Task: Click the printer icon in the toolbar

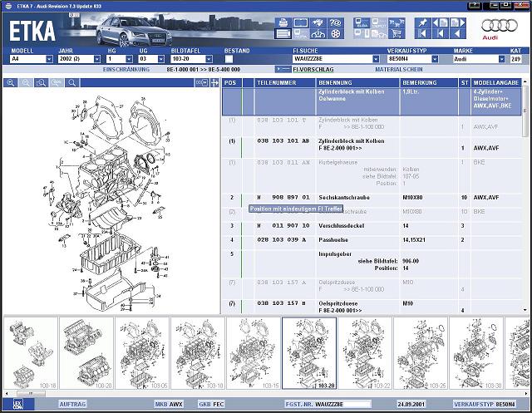Action: [283, 23]
